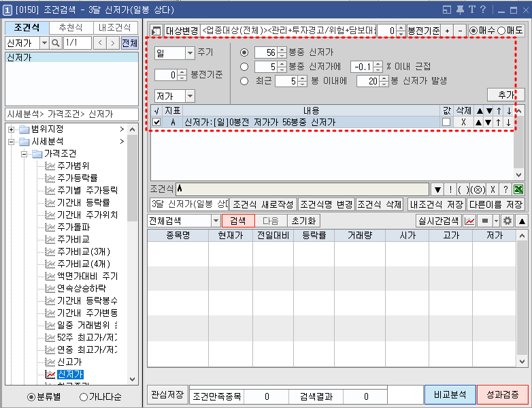The height and width of the screenshot is (408, 532).
Task: Expand the 범위지정 tree folder
Action: (x=11, y=129)
